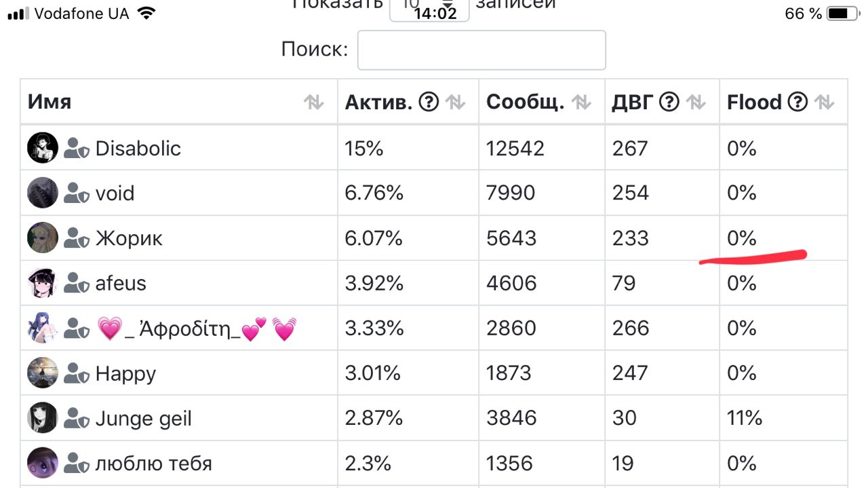Select the Happy user row name
The image size is (868, 488).
[x=125, y=373]
